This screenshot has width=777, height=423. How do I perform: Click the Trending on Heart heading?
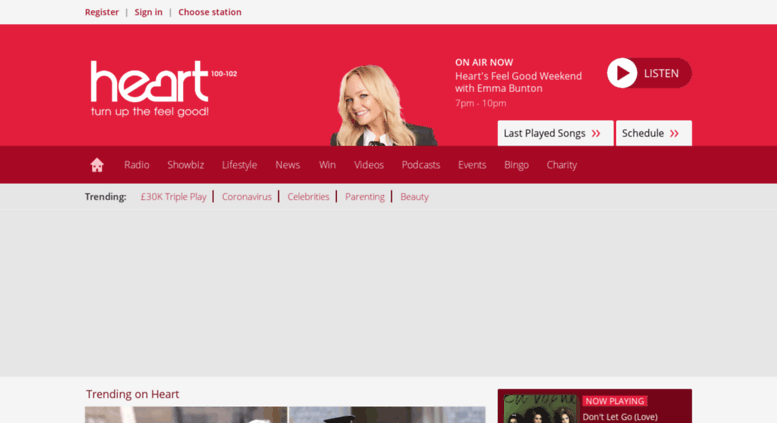132,394
